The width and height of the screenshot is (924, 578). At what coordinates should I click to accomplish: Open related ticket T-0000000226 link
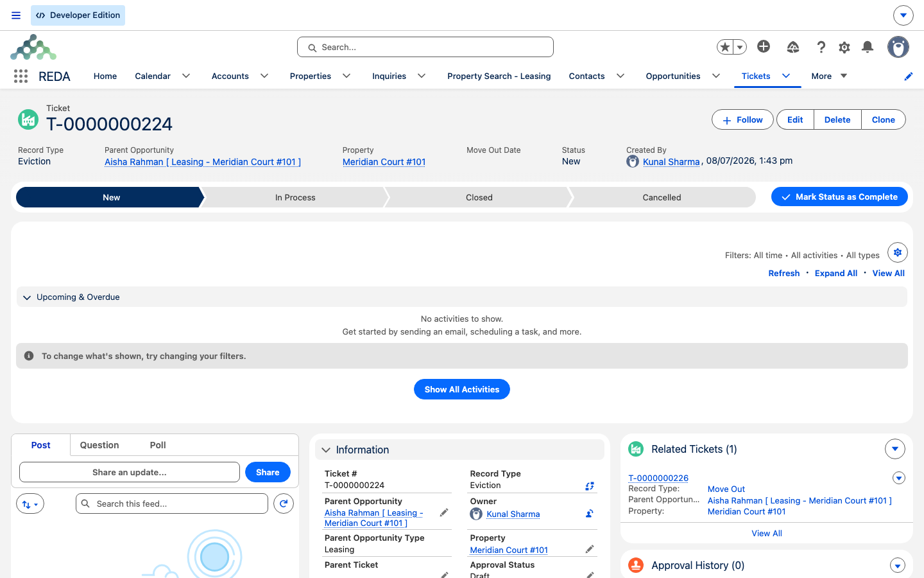point(658,478)
